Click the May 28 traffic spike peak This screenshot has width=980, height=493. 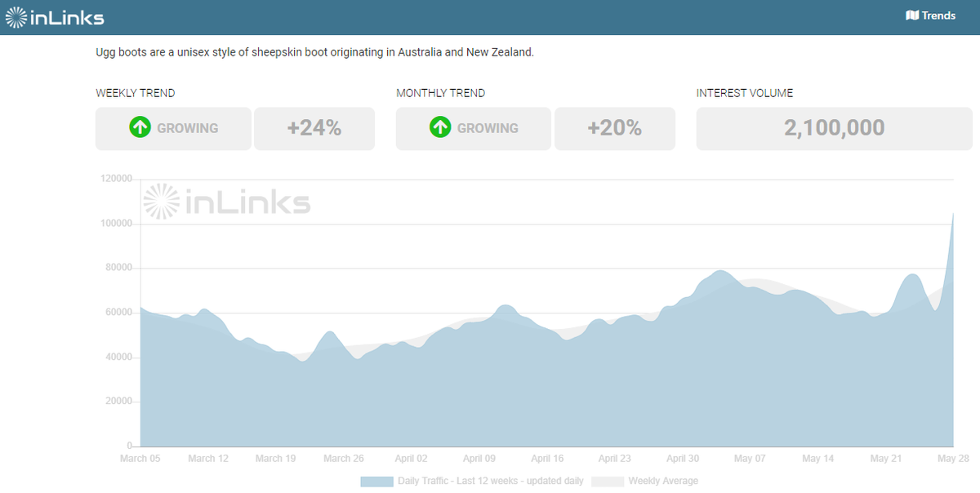click(x=952, y=214)
